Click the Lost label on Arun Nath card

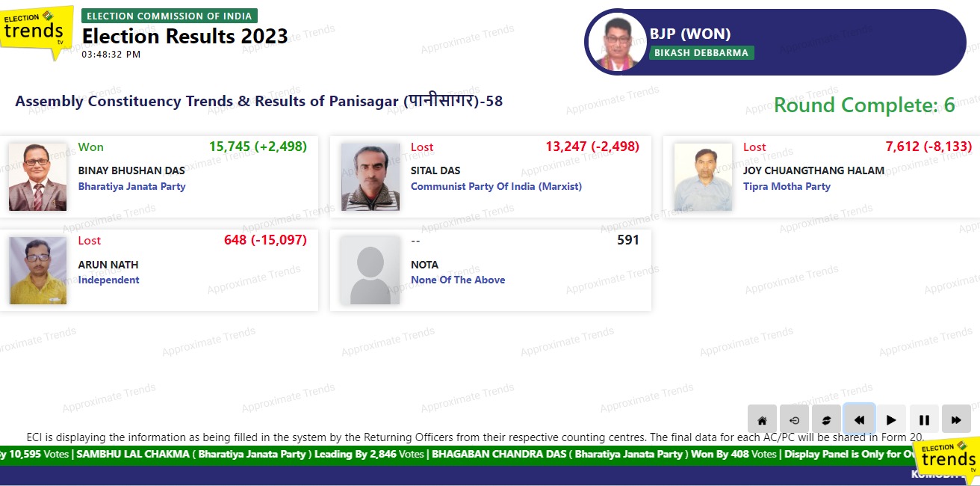[x=90, y=240]
